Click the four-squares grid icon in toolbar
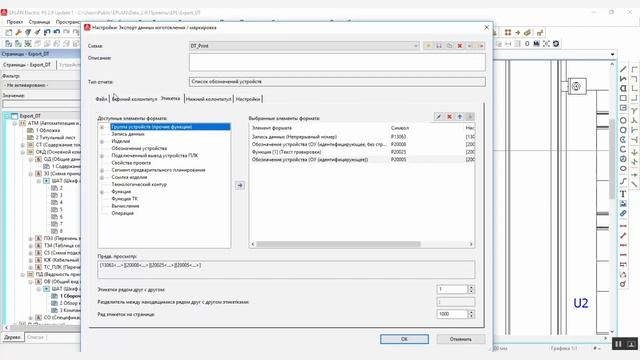The image size is (640, 360). click(508, 33)
